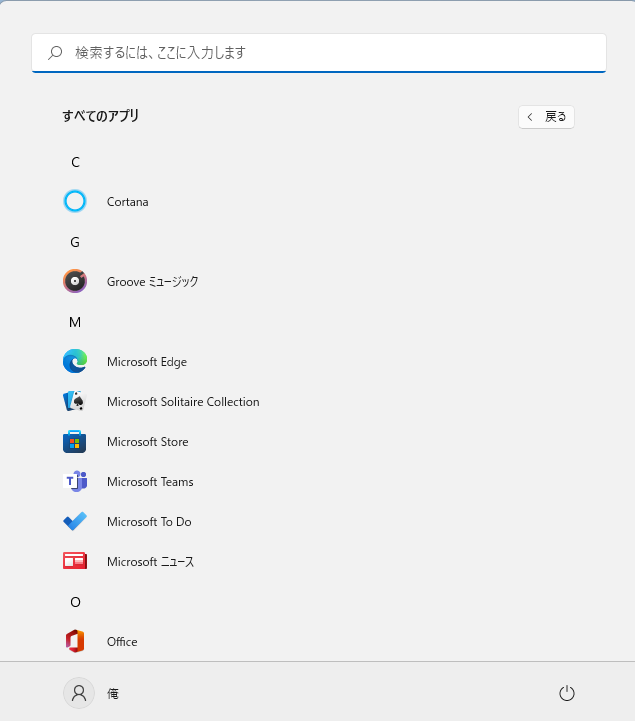
Task: Launch the Microsoft Teams icon
Action: 75,481
